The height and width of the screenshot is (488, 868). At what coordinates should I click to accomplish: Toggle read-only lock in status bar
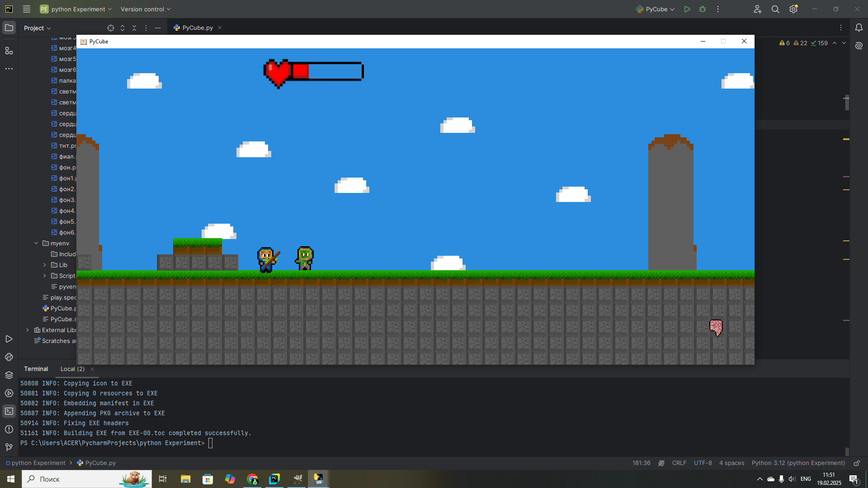tap(857, 463)
